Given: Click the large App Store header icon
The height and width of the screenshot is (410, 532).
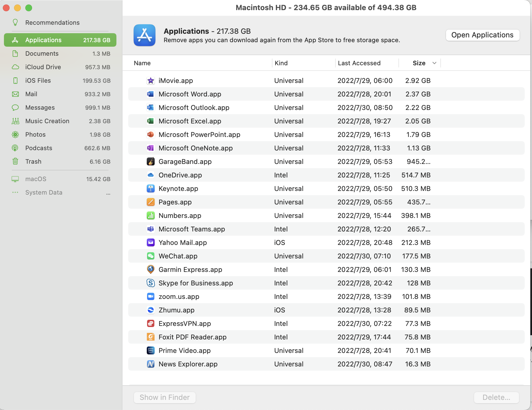Looking at the screenshot, I should click(x=145, y=35).
